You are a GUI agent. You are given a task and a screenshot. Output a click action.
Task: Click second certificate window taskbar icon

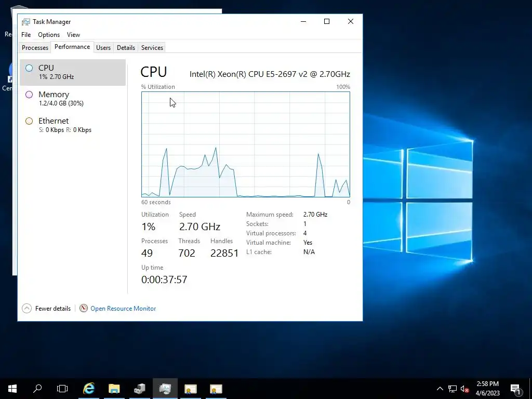216,389
